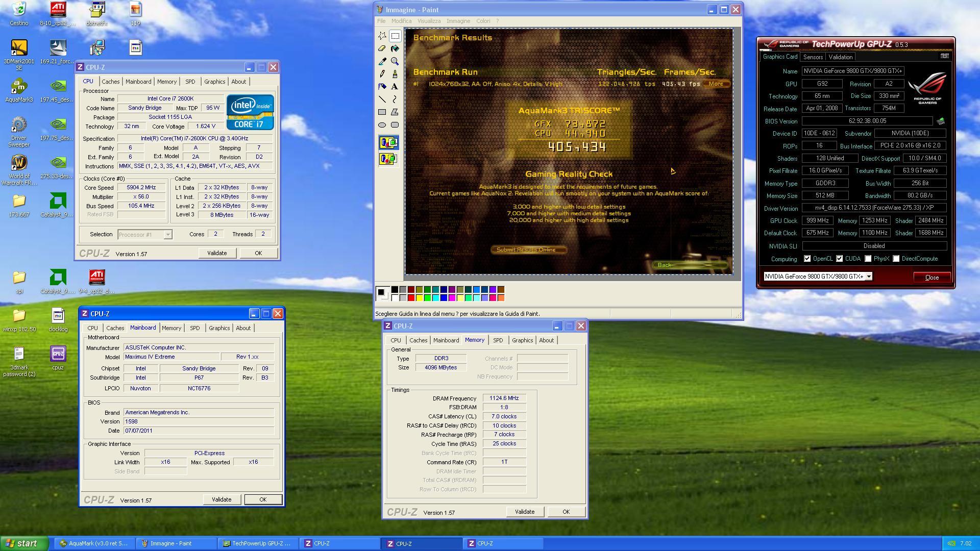Open the GPU selection dropdown in GPU-Z
The width and height of the screenshot is (980, 551).
click(818, 277)
